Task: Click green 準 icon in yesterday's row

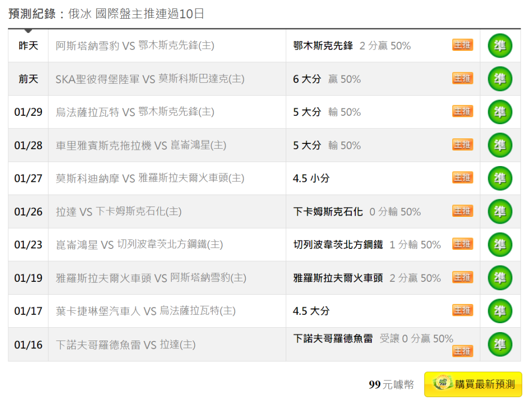Action: point(500,45)
